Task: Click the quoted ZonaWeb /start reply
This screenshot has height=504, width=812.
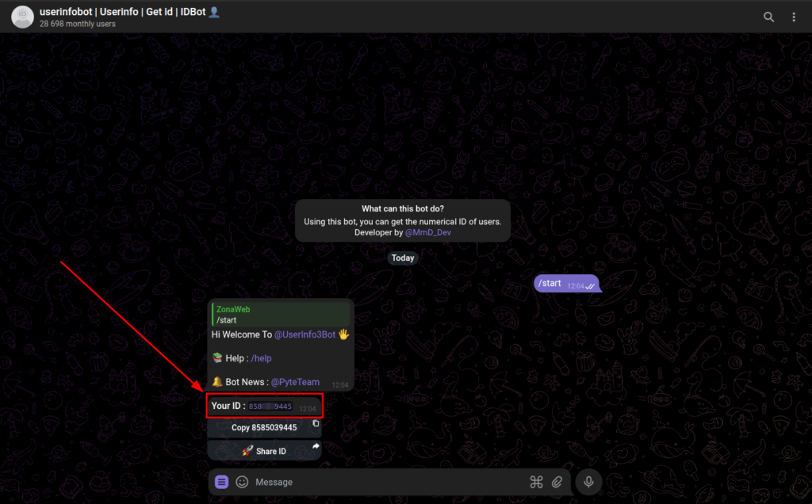Action: pos(281,314)
